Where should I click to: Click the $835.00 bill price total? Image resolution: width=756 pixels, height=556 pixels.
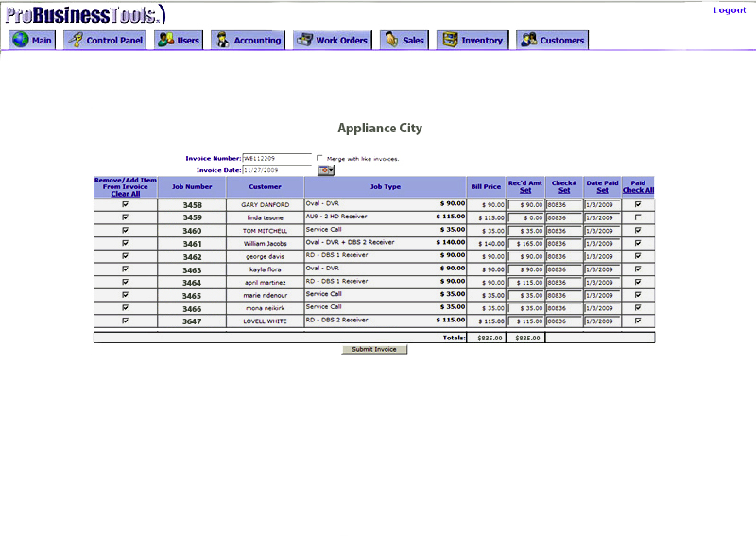point(490,338)
